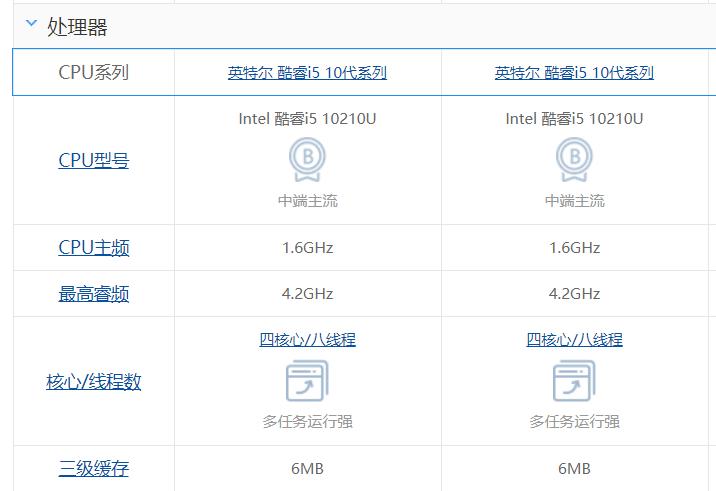This screenshot has width=716, height=491.
Task: Select first column's Intel 酷睿i5 10210U text
Action: tap(307, 119)
